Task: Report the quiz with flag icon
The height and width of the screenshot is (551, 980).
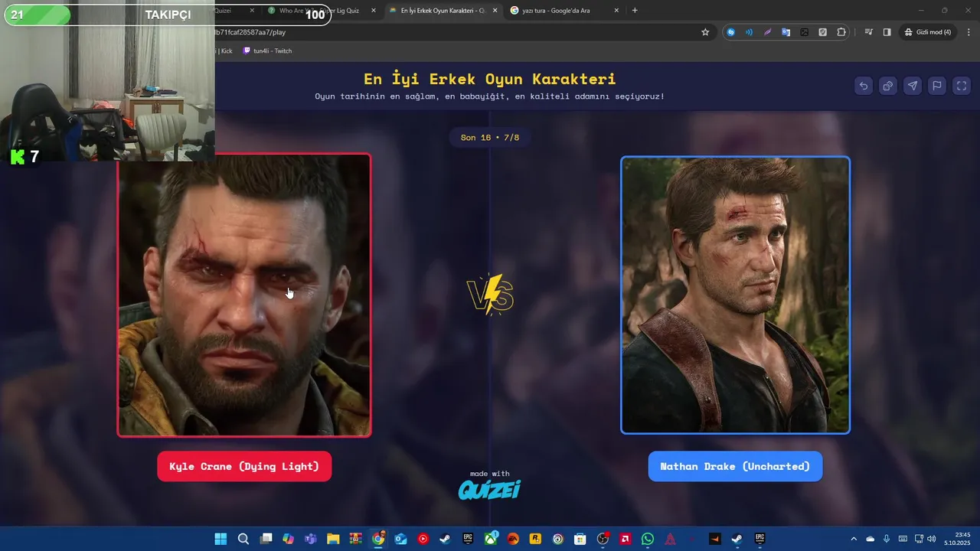Action: (937, 86)
